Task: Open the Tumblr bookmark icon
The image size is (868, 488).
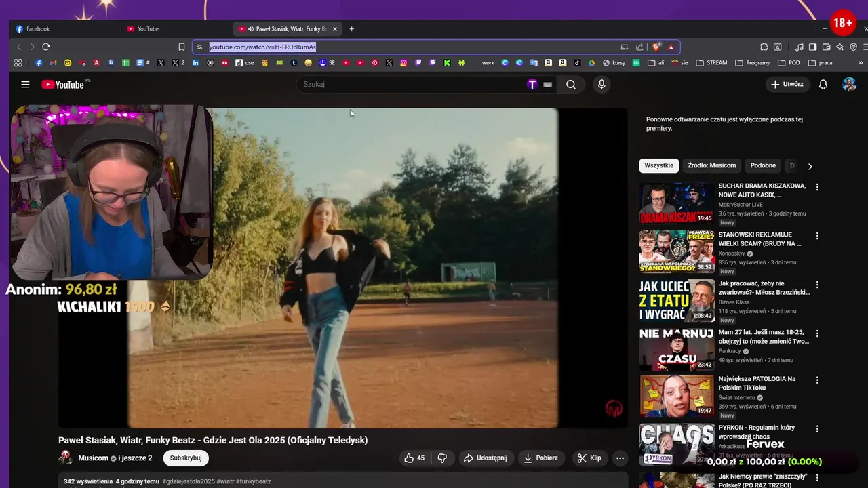Action: [294, 63]
